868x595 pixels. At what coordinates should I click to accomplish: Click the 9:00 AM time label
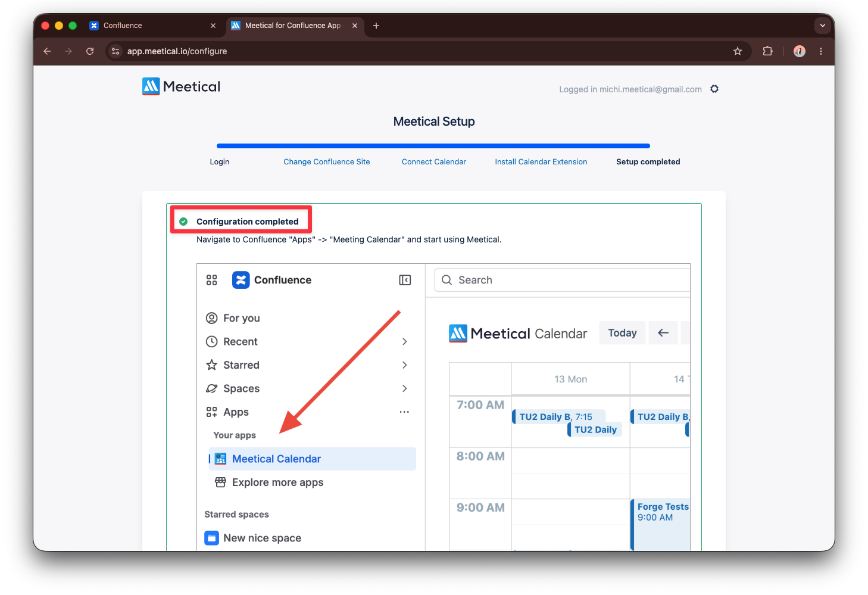click(480, 507)
